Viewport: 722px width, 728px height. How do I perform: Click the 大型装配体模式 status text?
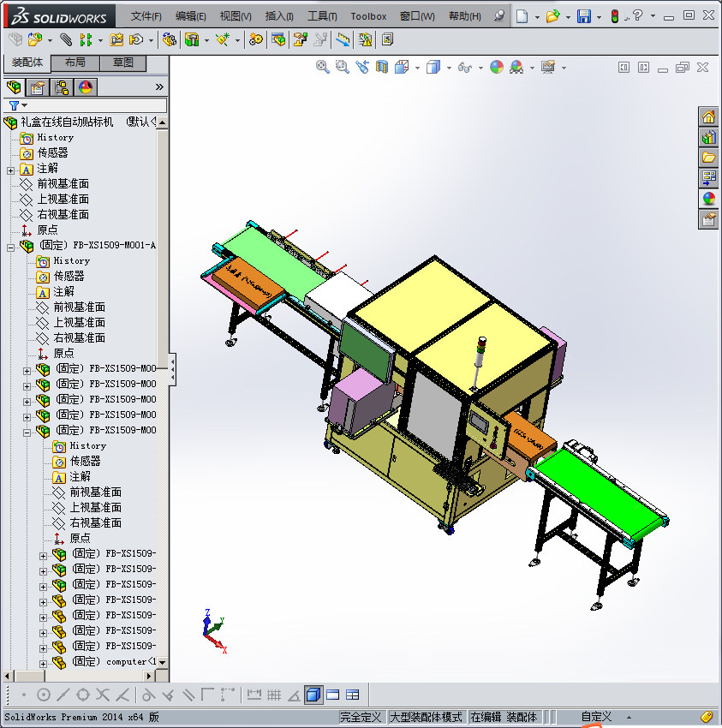[x=427, y=717]
